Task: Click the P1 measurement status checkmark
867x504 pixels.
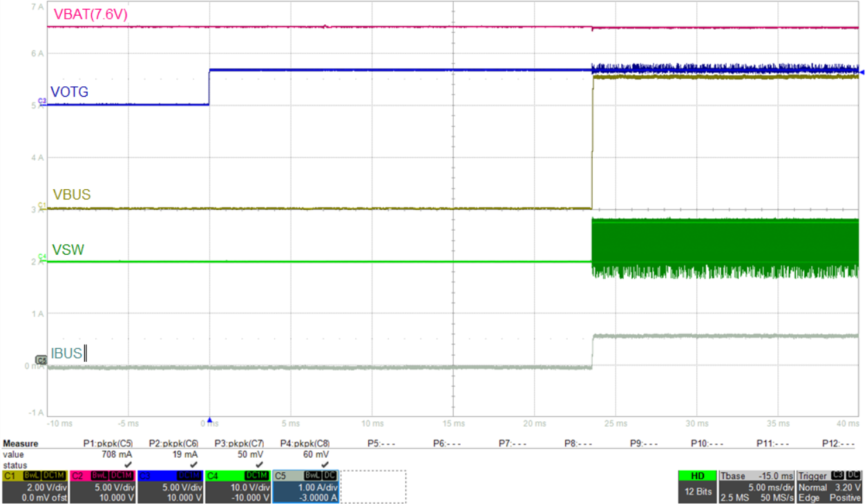Action: tap(126, 463)
